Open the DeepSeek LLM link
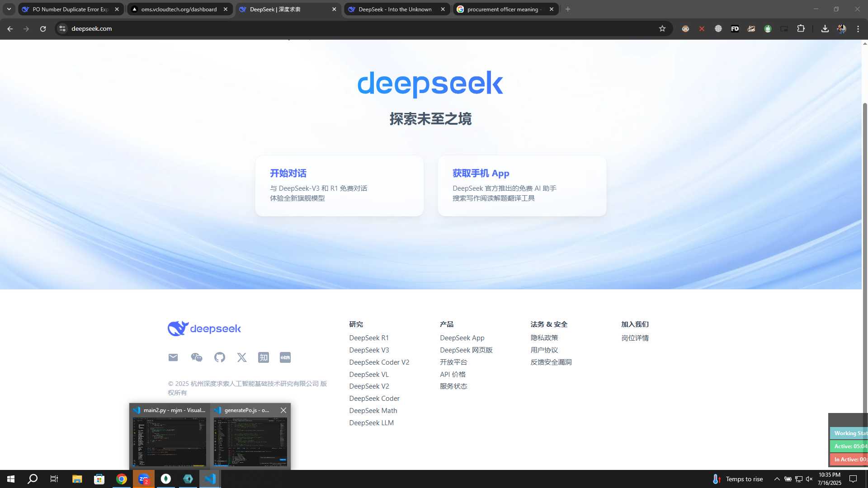Image resolution: width=868 pixels, height=488 pixels. (372, 423)
